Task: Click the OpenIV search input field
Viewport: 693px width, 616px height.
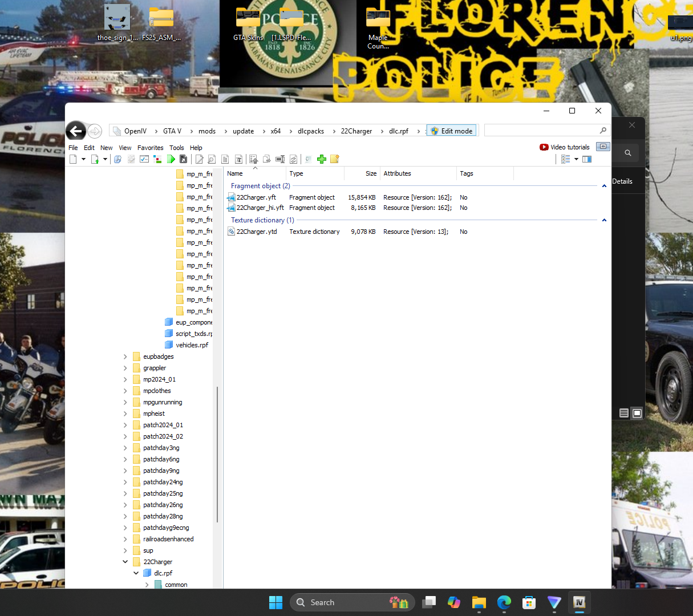Action: point(541,131)
